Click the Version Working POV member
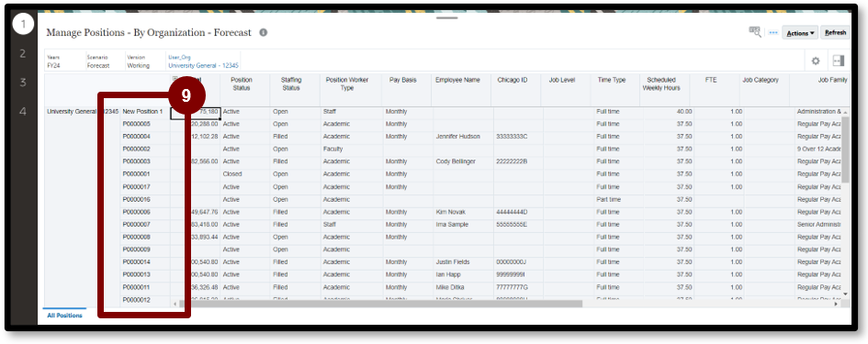868x344 pixels. click(139, 61)
